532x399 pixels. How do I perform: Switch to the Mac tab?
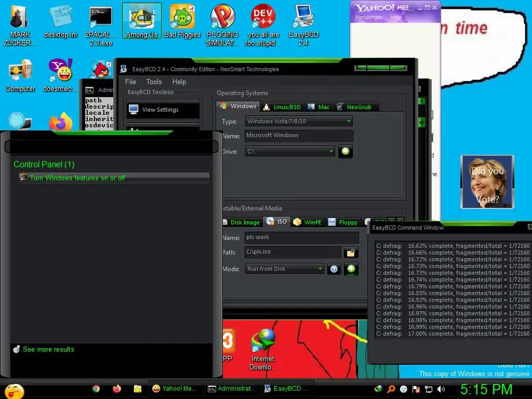pyautogui.click(x=319, y=107)
